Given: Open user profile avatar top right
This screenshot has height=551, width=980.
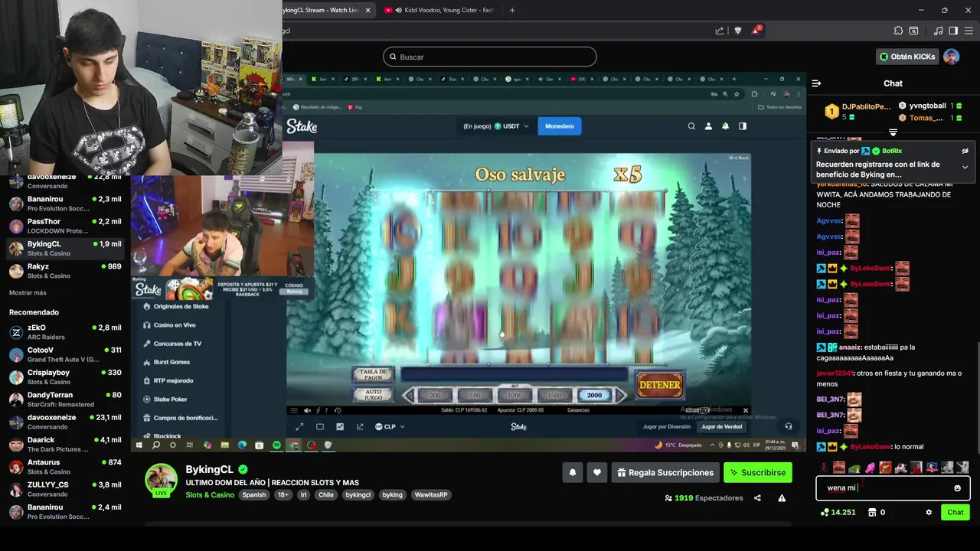Looking at the screenshot, I should (951, 57).
